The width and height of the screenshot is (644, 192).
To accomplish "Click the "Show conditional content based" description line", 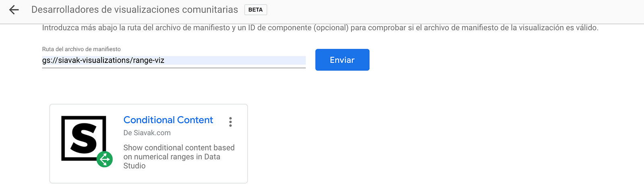I will tap(179, 148).
